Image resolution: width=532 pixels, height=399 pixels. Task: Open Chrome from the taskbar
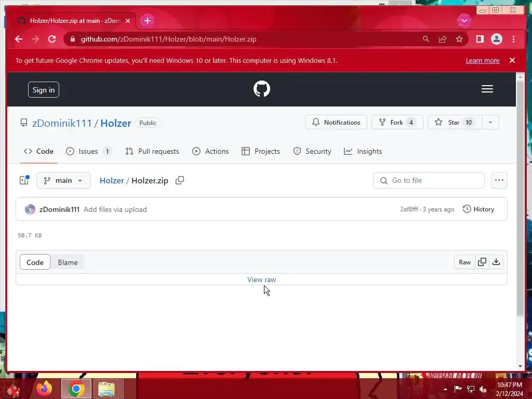[76, 389]
